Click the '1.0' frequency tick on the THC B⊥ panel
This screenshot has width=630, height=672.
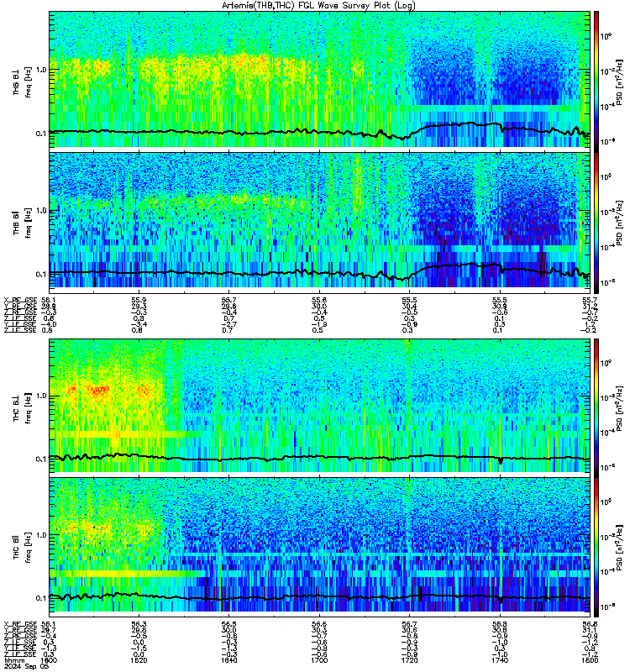point(41,396)
